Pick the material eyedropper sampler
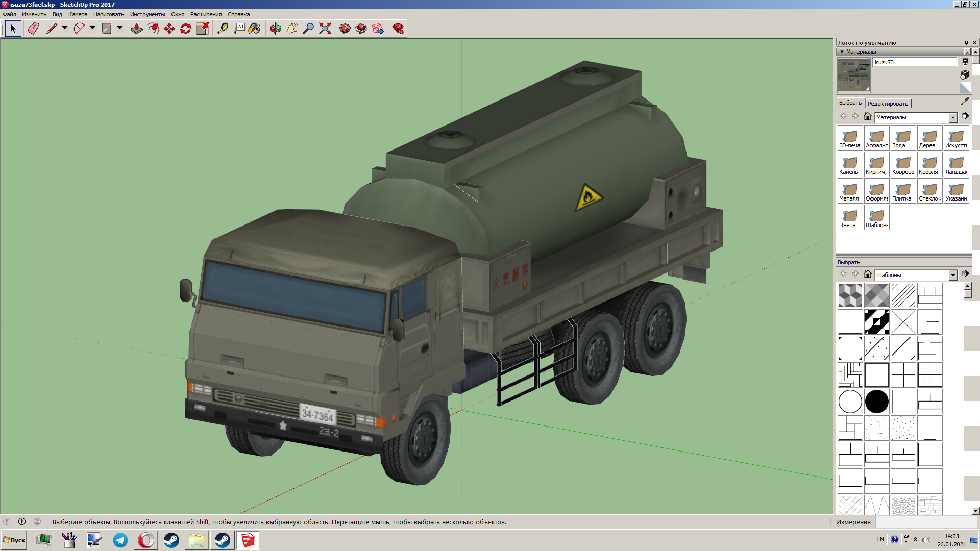Viewport: 980px width, 551px height. coord(965,102)
